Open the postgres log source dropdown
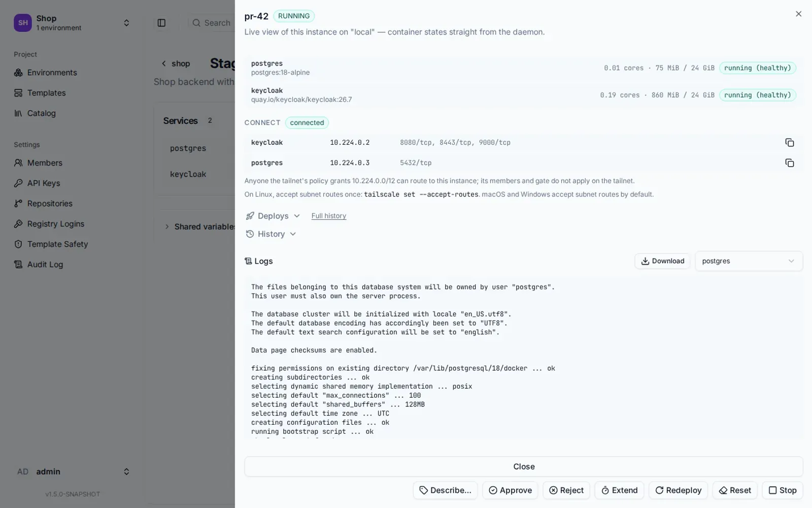The height and width of the screenshot is (508, 812). point(749,261)
